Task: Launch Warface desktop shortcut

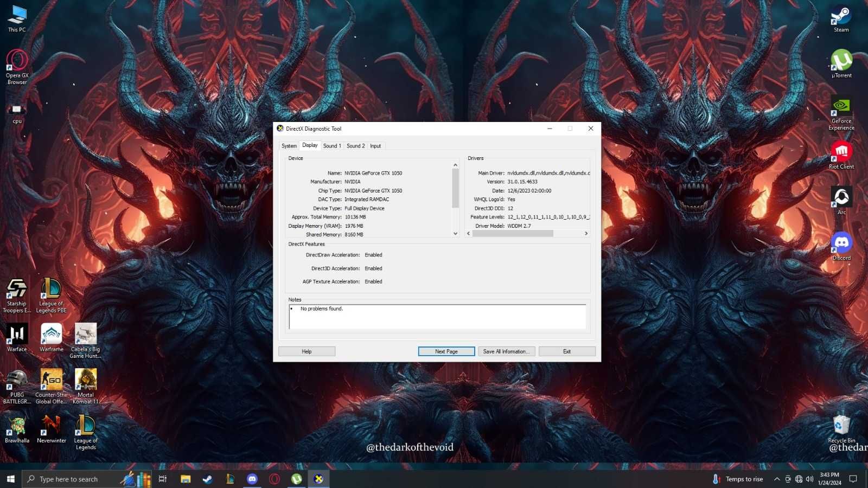Action: coord(17,338)
